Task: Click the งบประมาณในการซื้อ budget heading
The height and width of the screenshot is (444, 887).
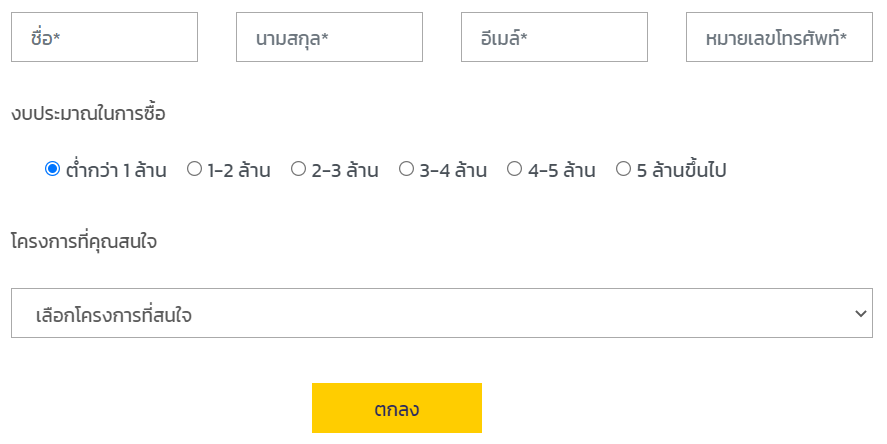Action: [x=88, y=113]
